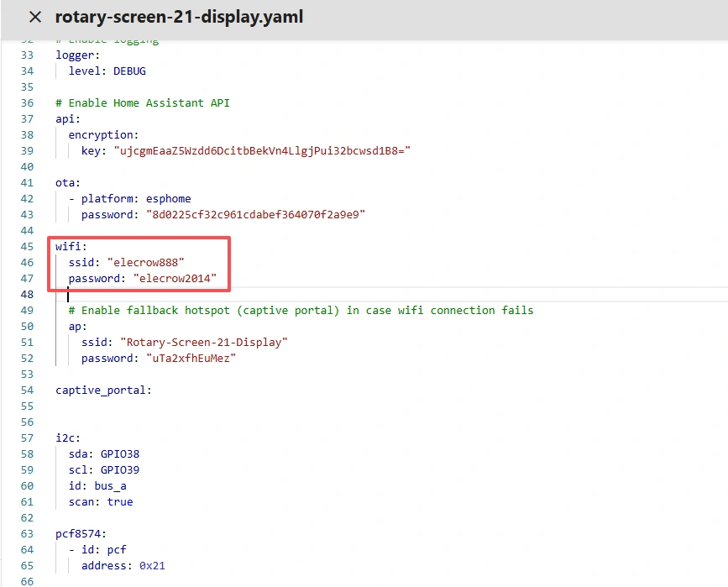728x587 pixels.
Task: Click the scan "true" boolean value
Action: [x=119, y=502]
